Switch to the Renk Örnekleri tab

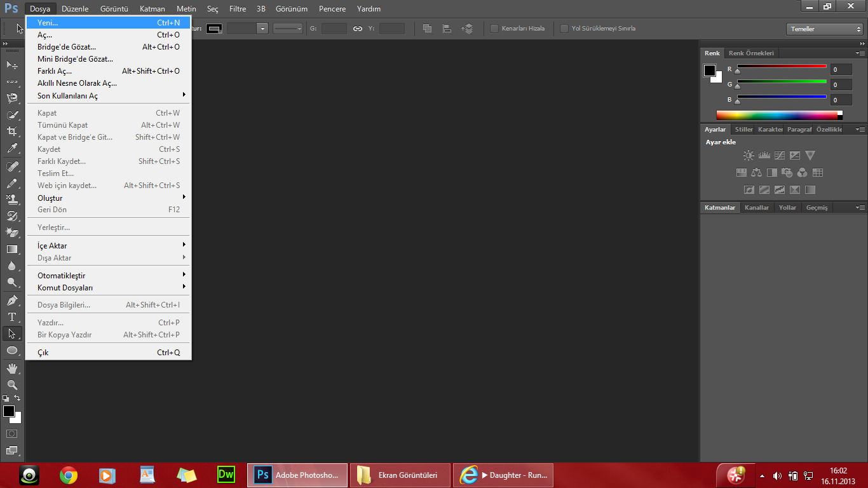pos(751,53)
